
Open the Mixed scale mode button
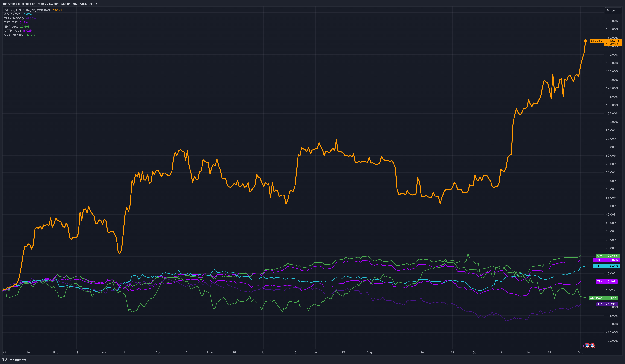coord(613,10)
